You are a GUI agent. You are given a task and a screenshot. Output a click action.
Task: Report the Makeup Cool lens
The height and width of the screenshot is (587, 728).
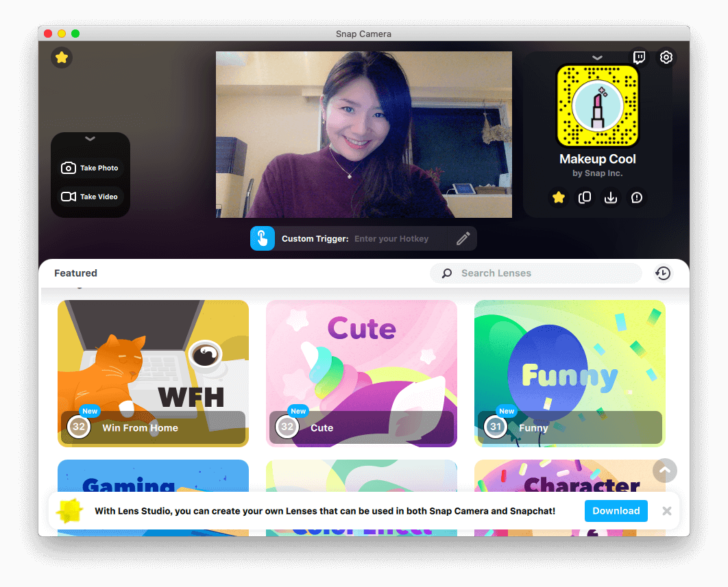(637, 198)
